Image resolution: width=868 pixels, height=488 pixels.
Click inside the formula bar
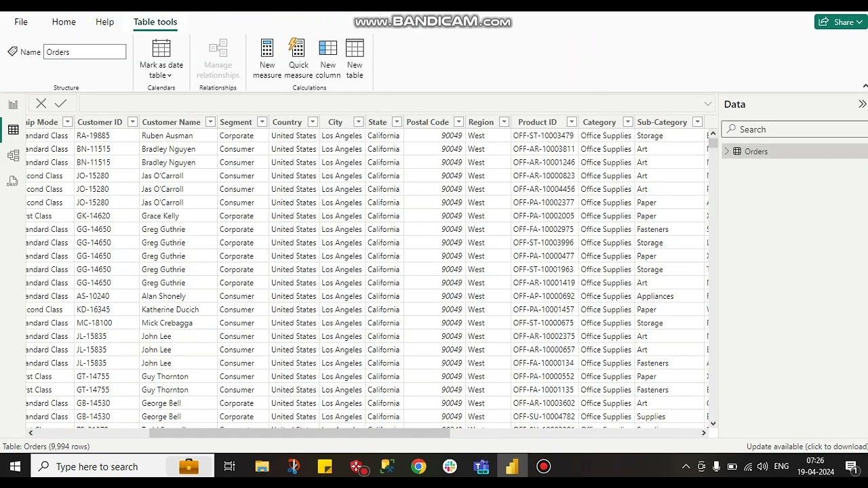(390, 104)
